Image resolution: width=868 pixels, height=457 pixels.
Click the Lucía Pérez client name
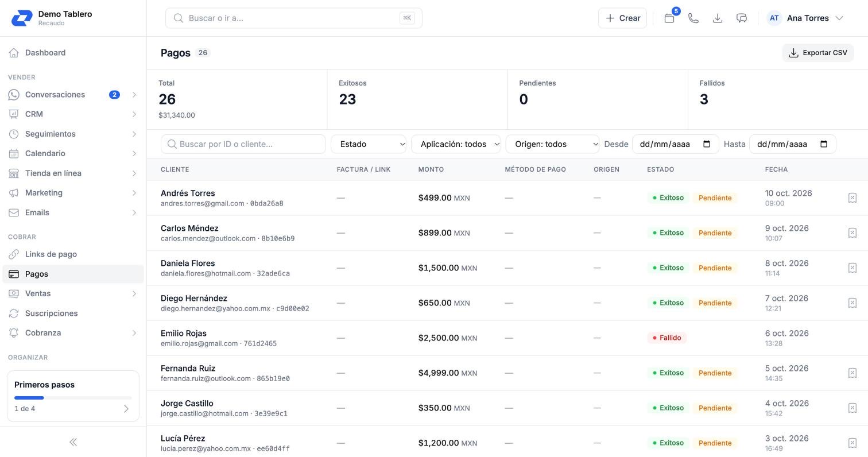[183, 439]
